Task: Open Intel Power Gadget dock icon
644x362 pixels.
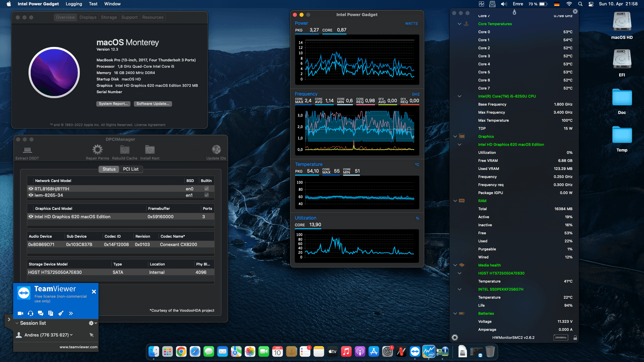Action: (429, 352)
